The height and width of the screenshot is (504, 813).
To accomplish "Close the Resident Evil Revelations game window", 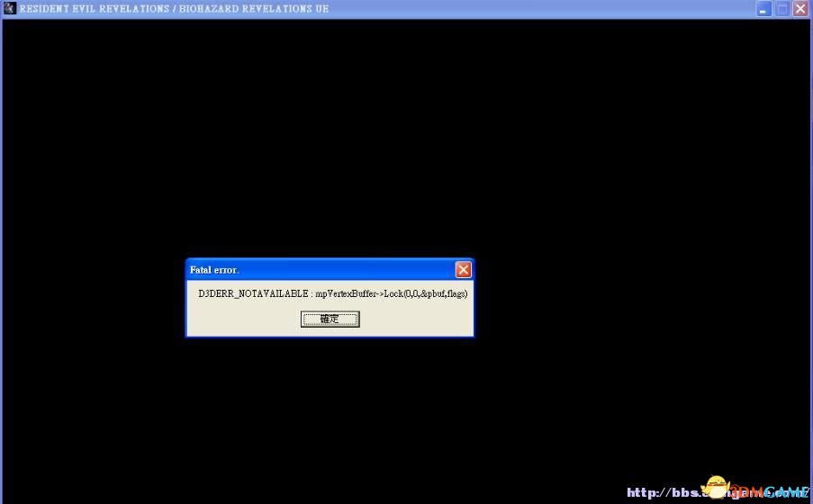I will click(800, 9).
